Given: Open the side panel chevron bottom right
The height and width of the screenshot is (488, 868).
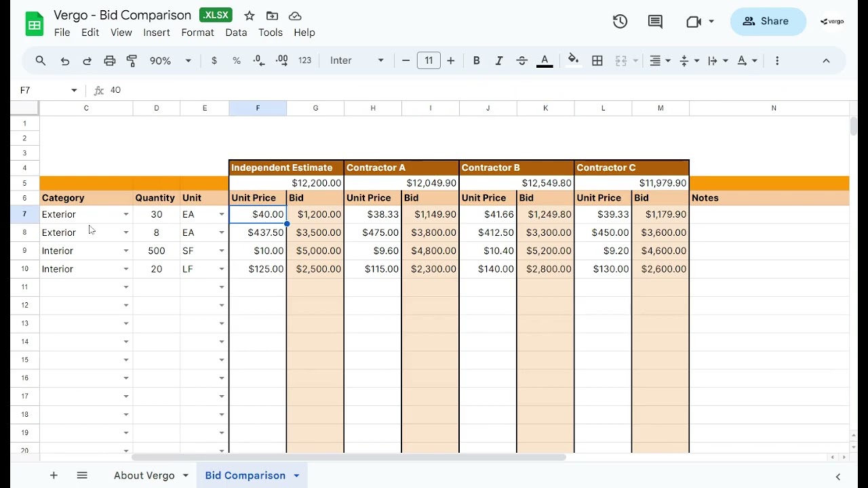Looking at the screenshot, I should pyautogui.click(x=838, y=477).
